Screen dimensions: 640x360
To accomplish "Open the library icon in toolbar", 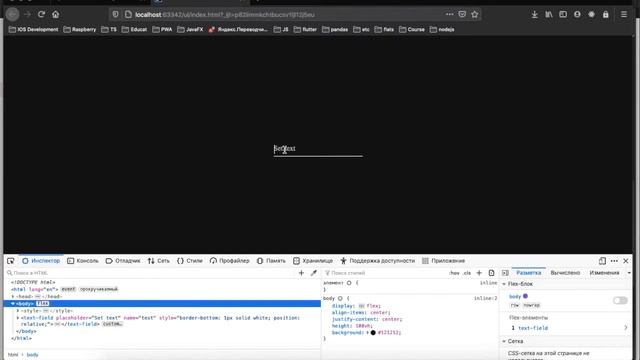I will 549,15.
